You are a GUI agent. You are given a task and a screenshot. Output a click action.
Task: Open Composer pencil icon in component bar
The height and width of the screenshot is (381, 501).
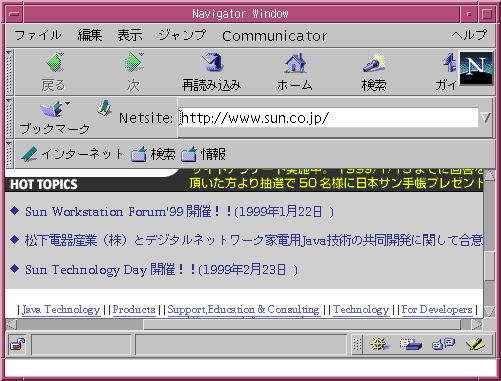pos(476,344)
